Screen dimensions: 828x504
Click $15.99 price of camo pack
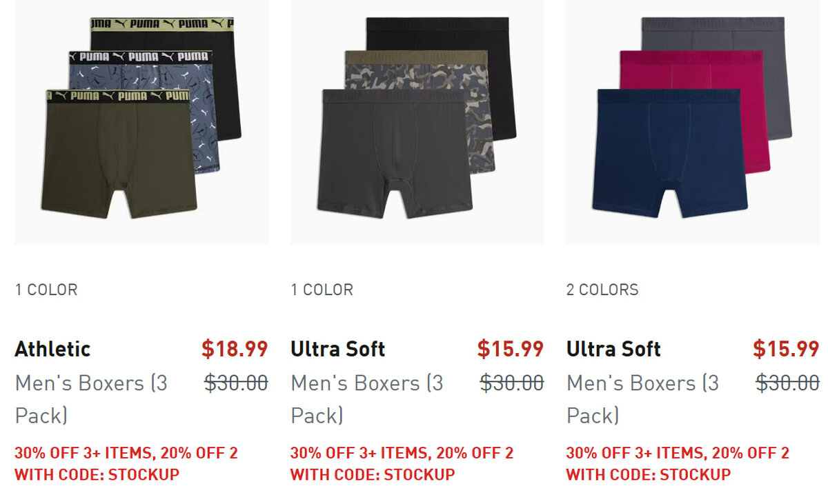coord(510,349)
